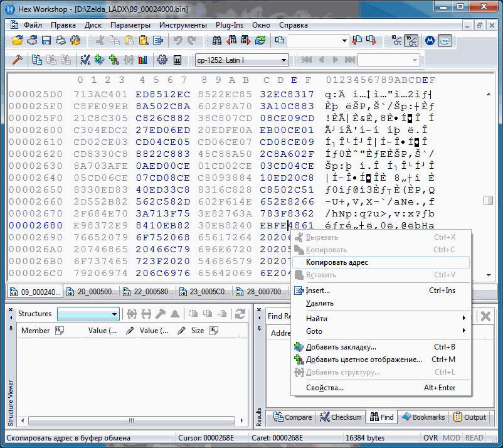
Task: Click the hex view scroll-up arrow
Action: [x=488, y=94]
